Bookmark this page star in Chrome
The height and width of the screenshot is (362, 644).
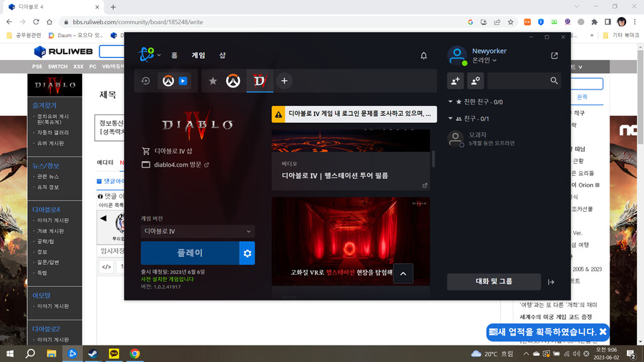tap(510, 22)
